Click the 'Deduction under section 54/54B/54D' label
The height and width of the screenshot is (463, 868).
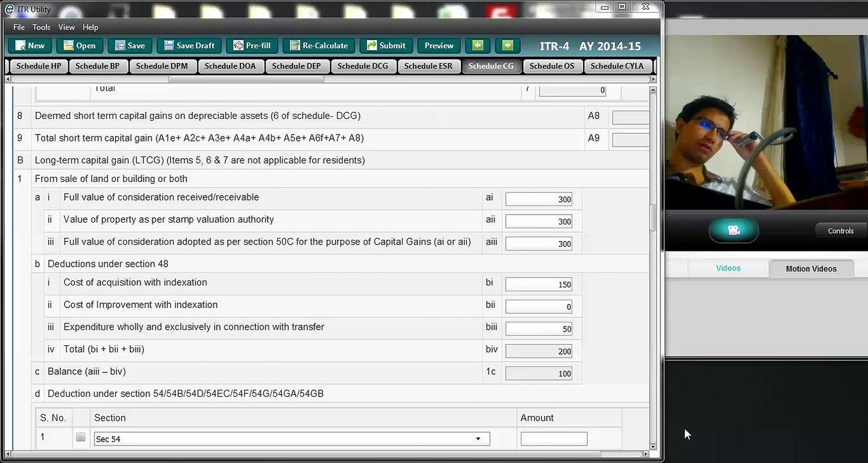[186, 394]
